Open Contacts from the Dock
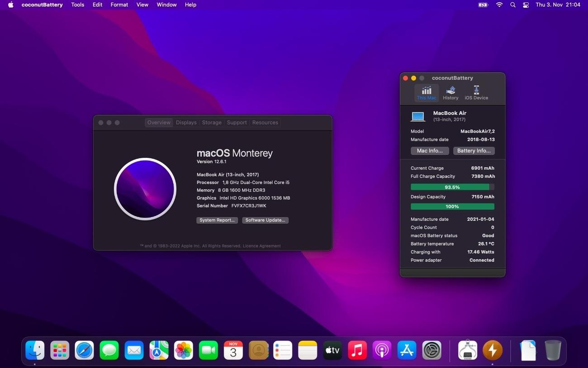Image resolution: width=588 pixels, height=368 pixels. pos(258,350)
